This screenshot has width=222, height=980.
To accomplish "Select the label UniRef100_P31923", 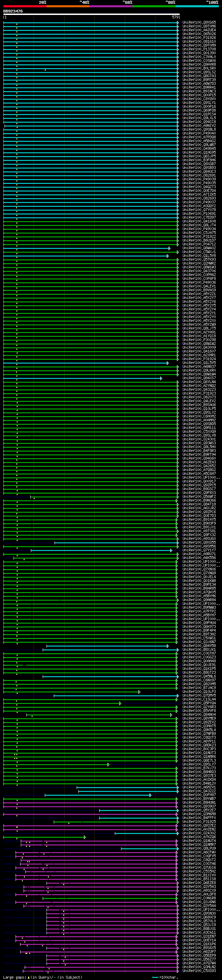I will tap(199, 394).
